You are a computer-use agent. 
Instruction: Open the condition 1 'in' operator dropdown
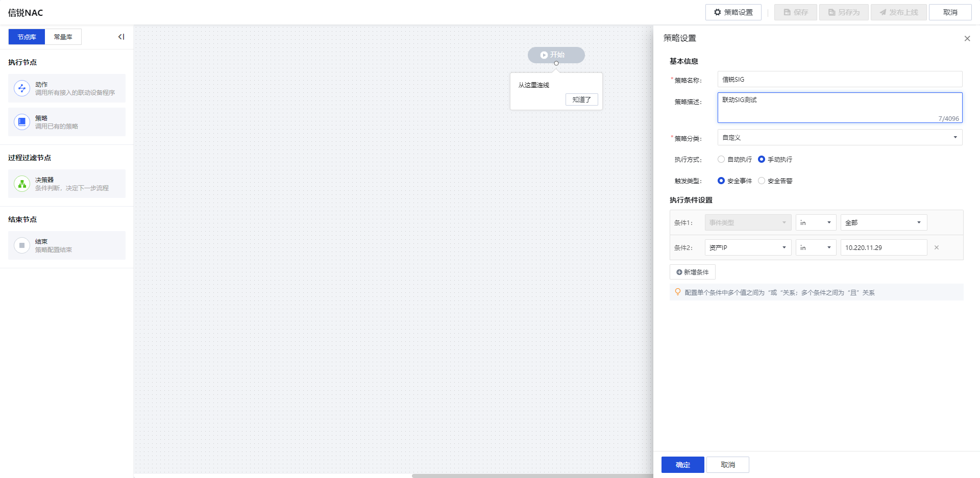(x=816, y=222)
